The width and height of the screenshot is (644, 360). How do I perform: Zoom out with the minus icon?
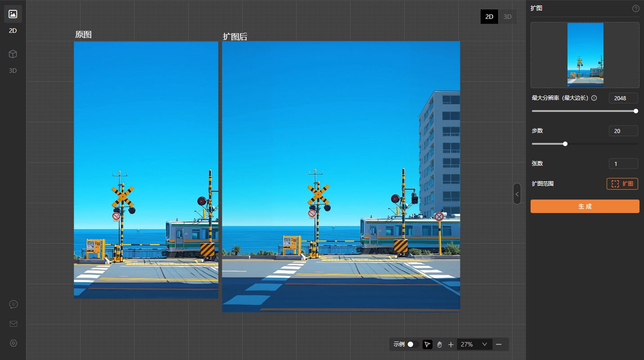[499, 344]
